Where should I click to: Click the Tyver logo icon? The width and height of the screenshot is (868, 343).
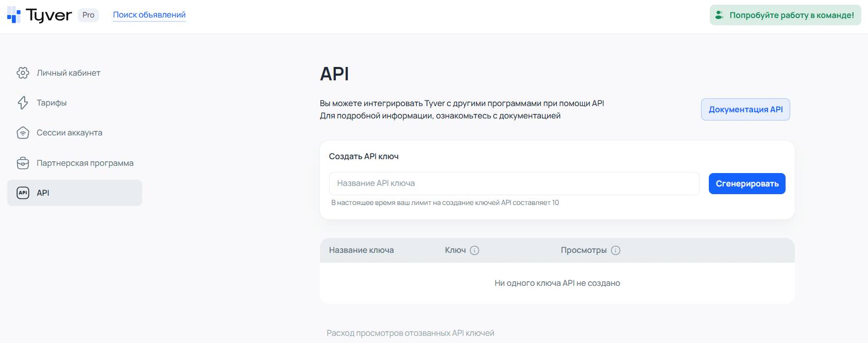pyautogui.click(x=14, y=15)
